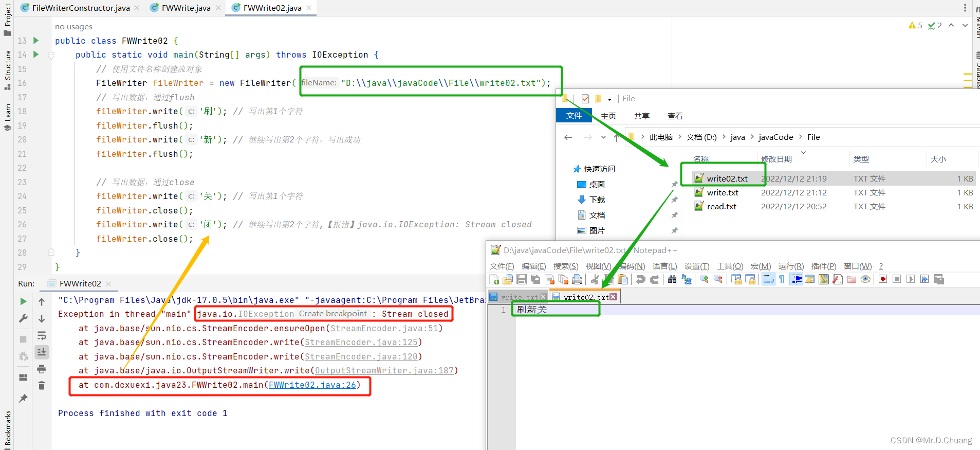Open Notepad++ 运行(R) menu

pyautogui.click(x=791, y=266)
